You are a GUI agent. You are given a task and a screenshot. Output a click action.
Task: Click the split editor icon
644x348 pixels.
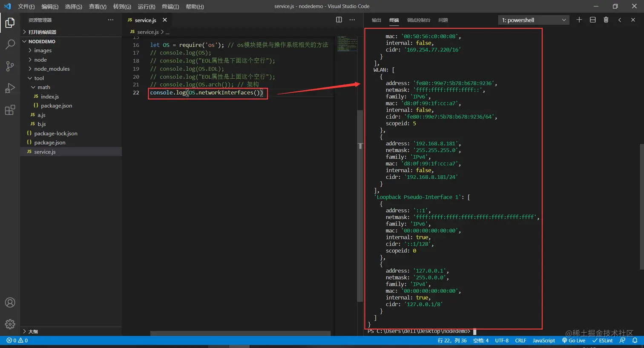click(339, 20)
